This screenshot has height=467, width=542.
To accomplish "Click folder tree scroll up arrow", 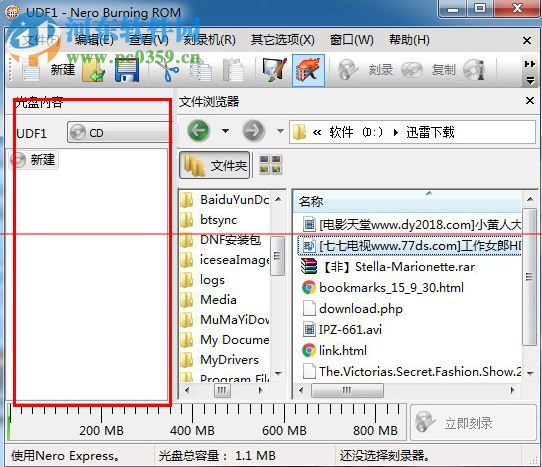I will [278, 199].
